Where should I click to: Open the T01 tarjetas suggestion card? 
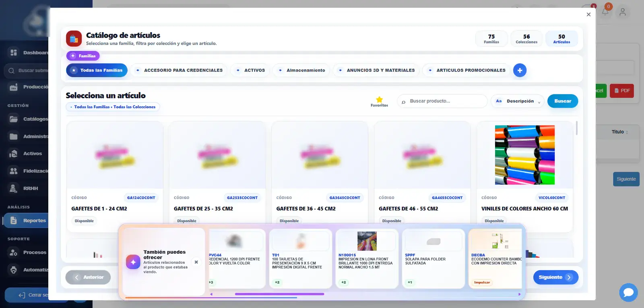tap(300, 259)
